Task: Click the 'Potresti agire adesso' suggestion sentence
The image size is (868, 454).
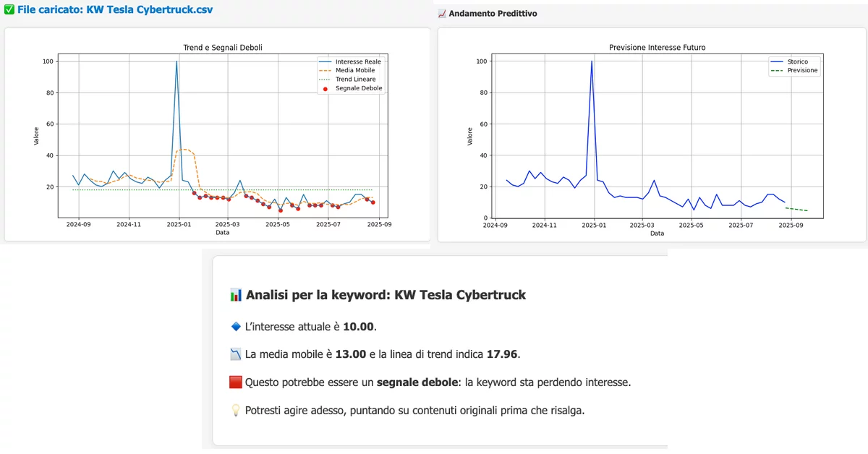Action: 414,410
